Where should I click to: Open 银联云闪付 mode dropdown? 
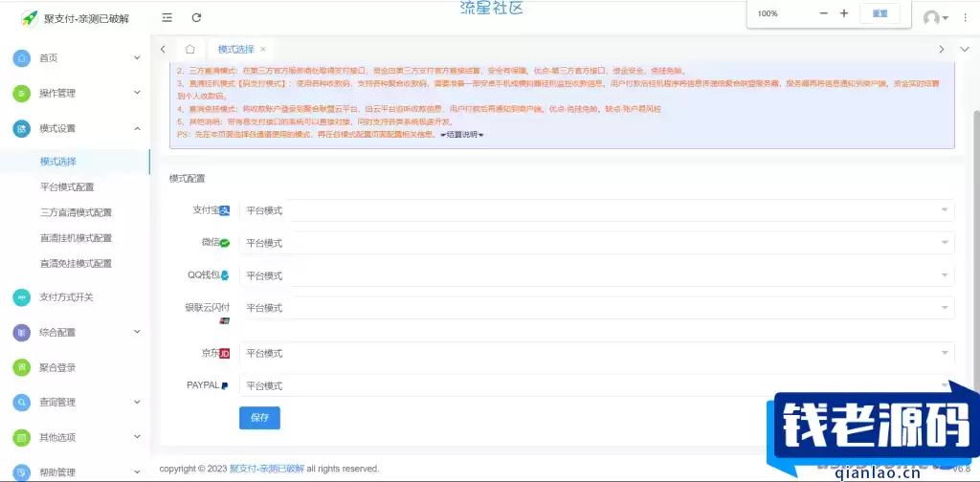pos(597,308)
